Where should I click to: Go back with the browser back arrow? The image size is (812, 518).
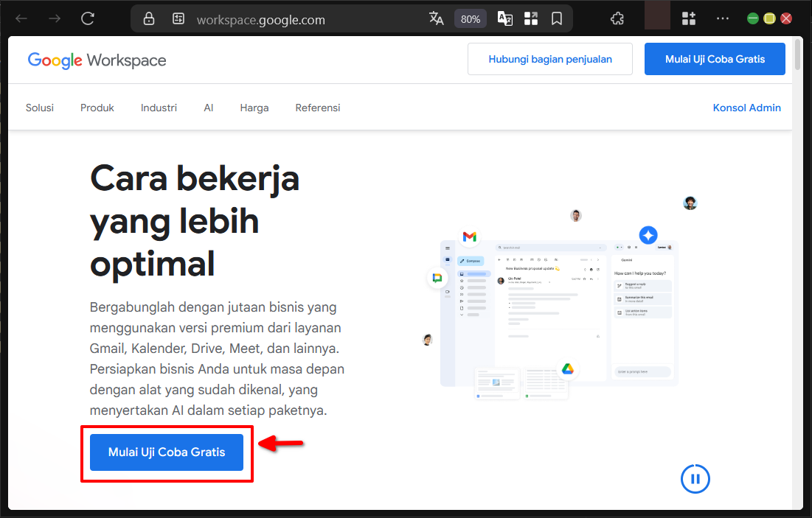pos(21,19)
